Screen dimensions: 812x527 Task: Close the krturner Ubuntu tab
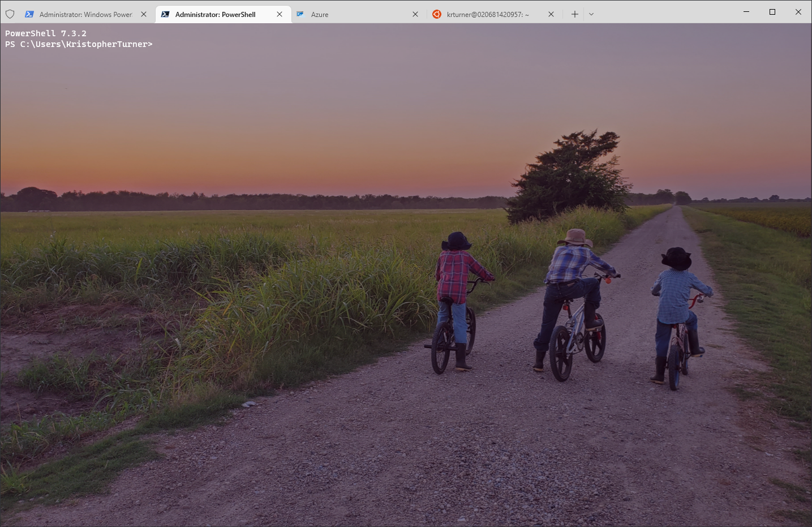point(551,14)
